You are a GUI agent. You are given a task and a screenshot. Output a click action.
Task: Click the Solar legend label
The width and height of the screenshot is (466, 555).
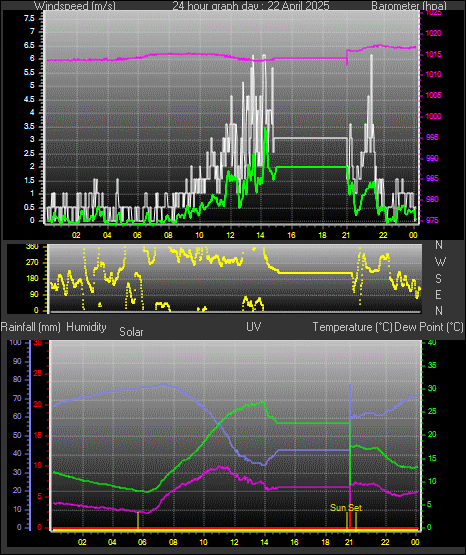coord(131,332)
